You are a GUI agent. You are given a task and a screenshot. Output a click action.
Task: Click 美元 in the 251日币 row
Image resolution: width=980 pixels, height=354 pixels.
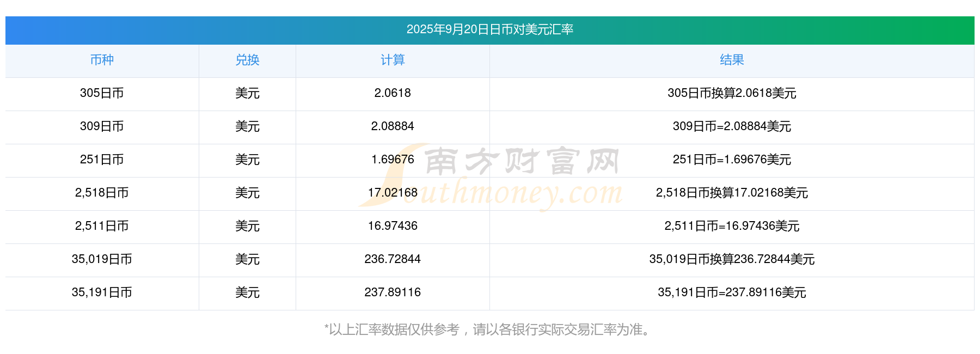[247, 160]
